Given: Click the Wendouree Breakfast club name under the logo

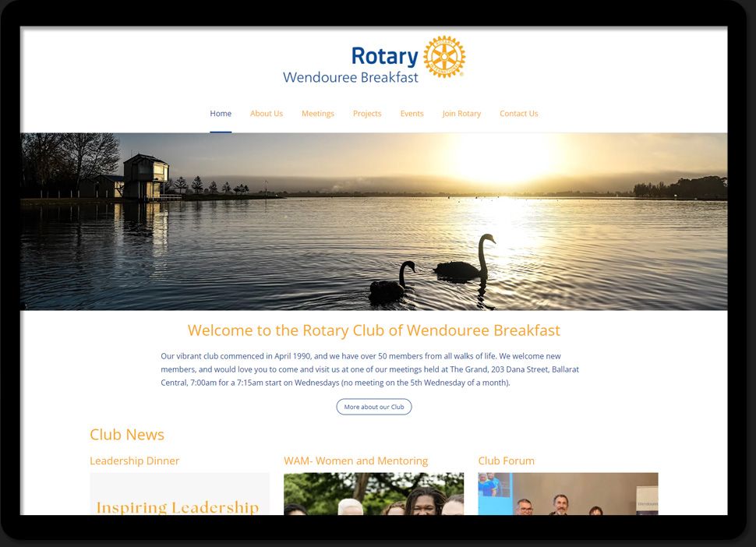Looking at the screenshot, I should click(351, 77).
